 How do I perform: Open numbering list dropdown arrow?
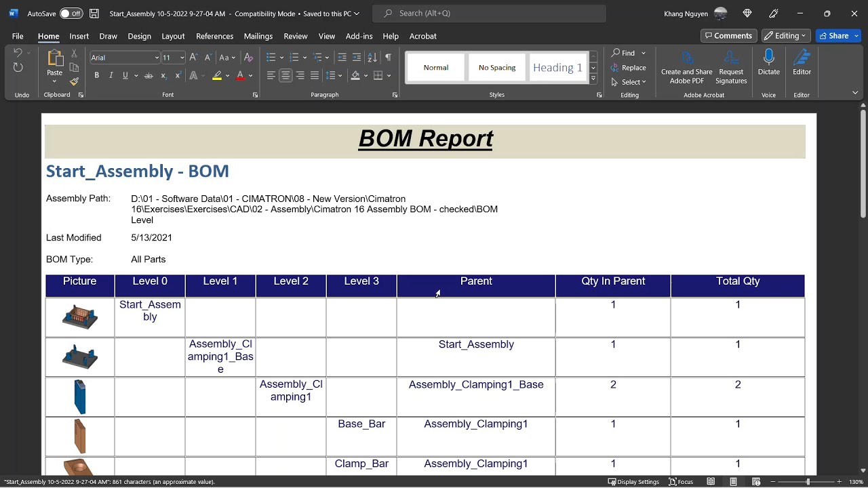coord(304,58)
